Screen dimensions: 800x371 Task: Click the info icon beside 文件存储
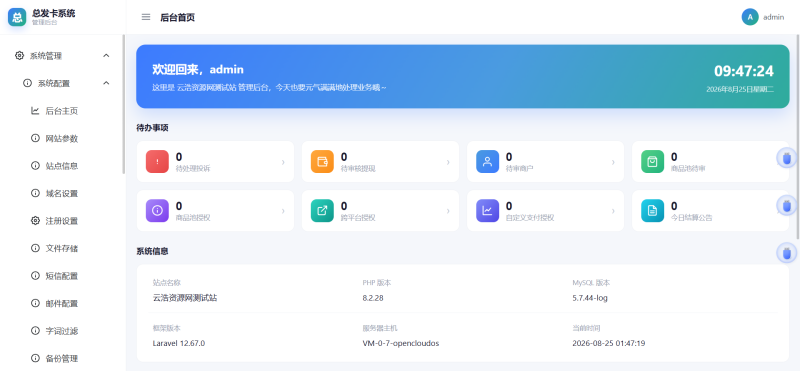click(x=35, y=249)
